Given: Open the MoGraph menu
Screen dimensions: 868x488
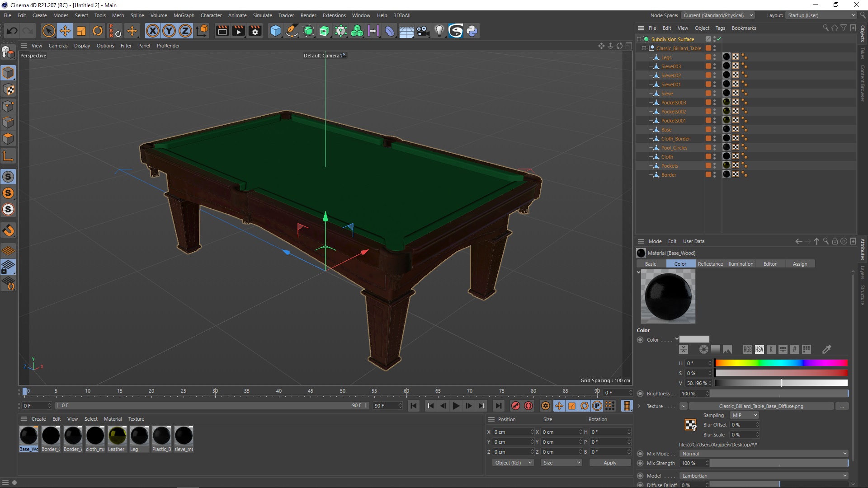Looking at the screenshot, I should coord(184,15).
